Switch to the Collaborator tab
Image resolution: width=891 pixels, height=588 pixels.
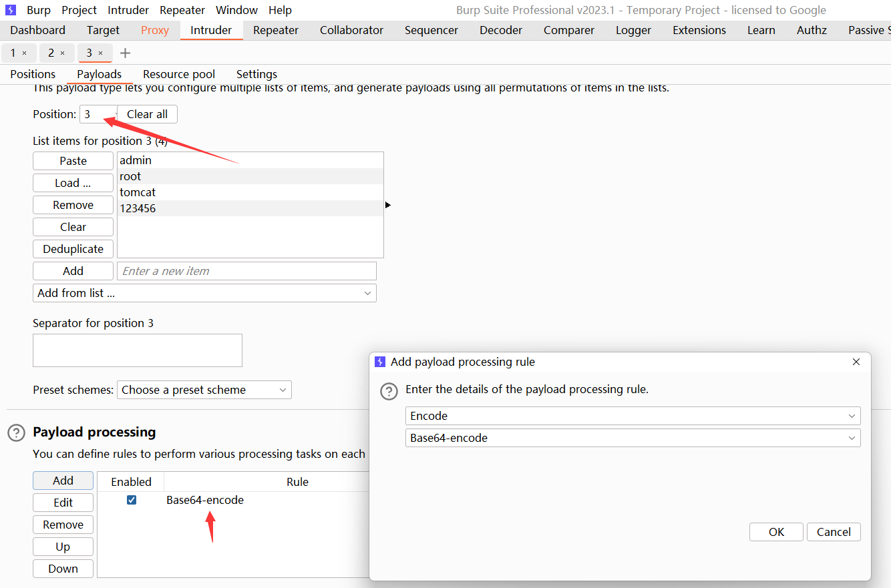(x=351, y=30)
